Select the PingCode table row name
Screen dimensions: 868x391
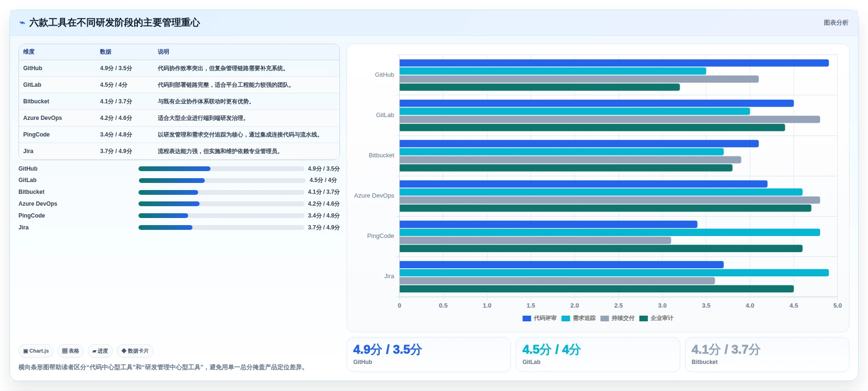(37, 135)
